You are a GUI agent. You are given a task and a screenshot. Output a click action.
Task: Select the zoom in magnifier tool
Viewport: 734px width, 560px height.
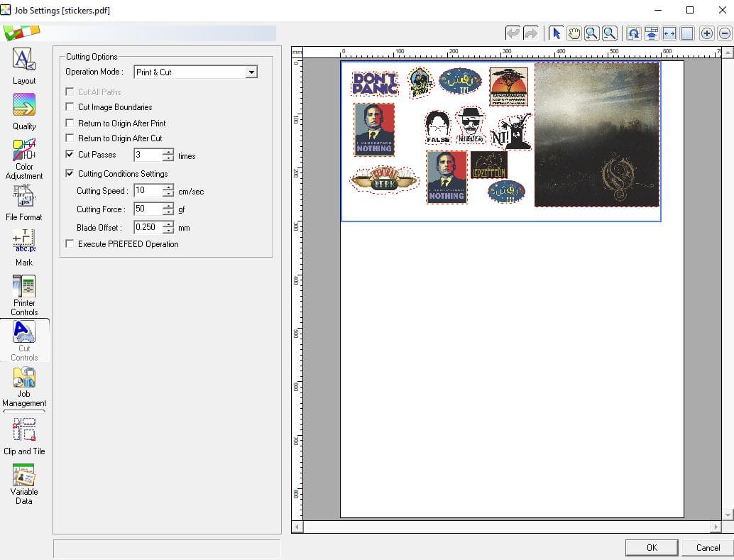click(592, 33)
